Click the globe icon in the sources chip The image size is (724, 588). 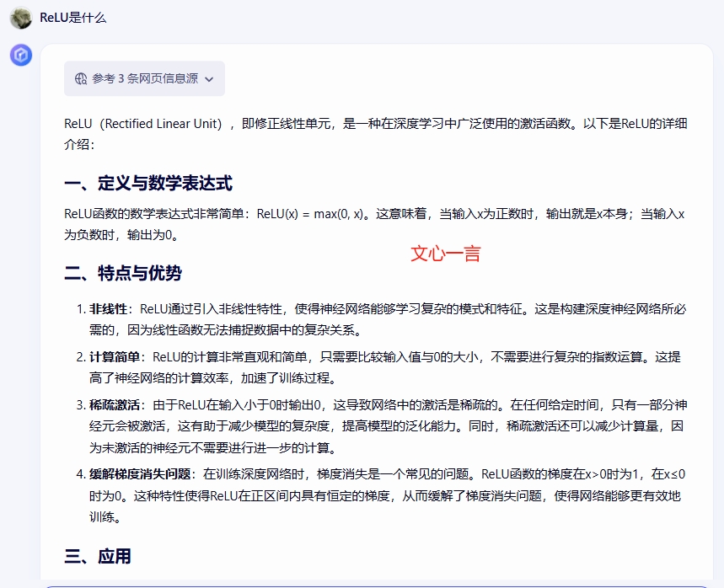(81, 78)
